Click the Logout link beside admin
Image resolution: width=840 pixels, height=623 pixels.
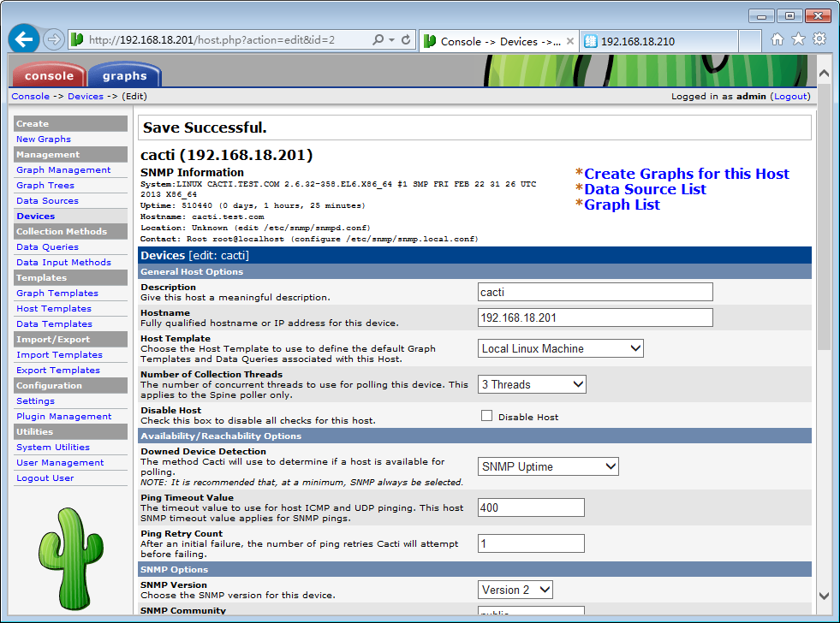pos(790,97)
